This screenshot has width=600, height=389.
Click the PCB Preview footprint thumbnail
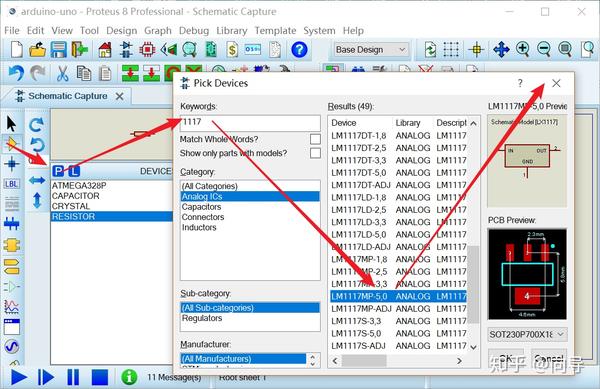pyautogui.click(x=527, y=274)
